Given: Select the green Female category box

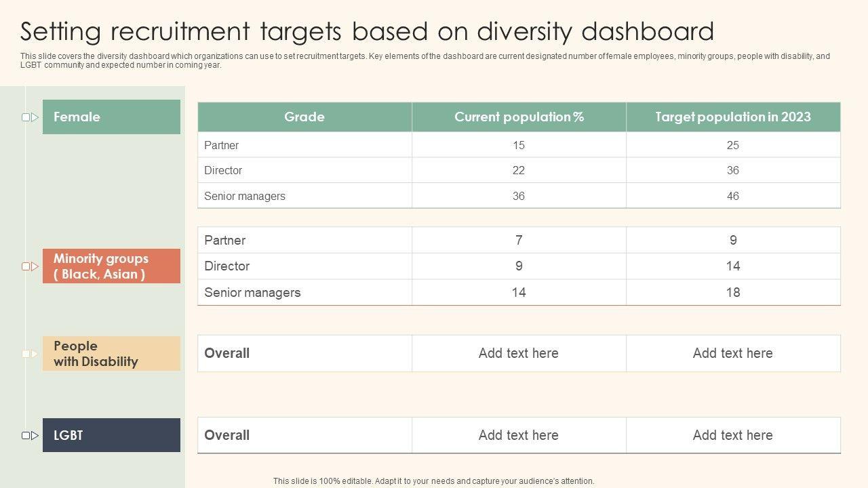Looking at the screenshot, I should [111, 117].
